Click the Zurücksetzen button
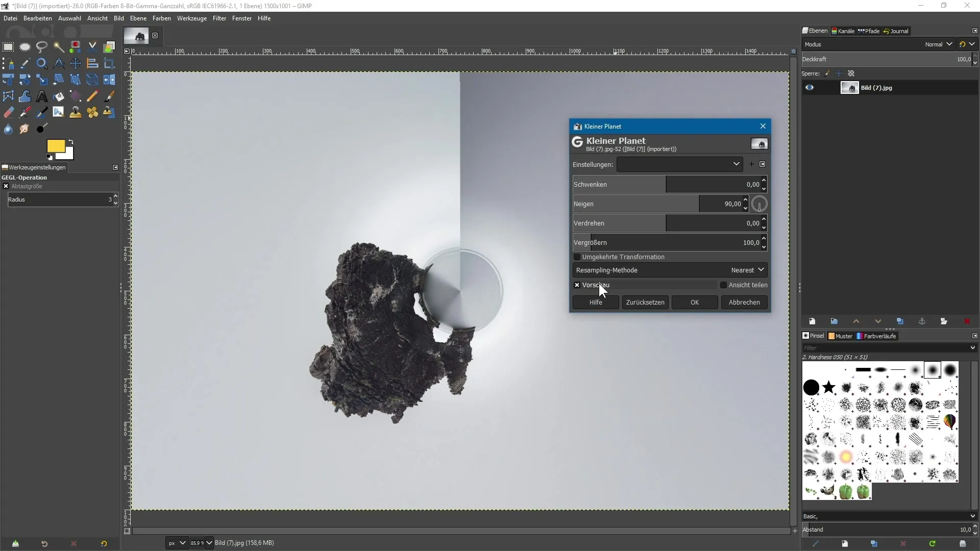This screenshot has width=980, height=551. point(645,303)
